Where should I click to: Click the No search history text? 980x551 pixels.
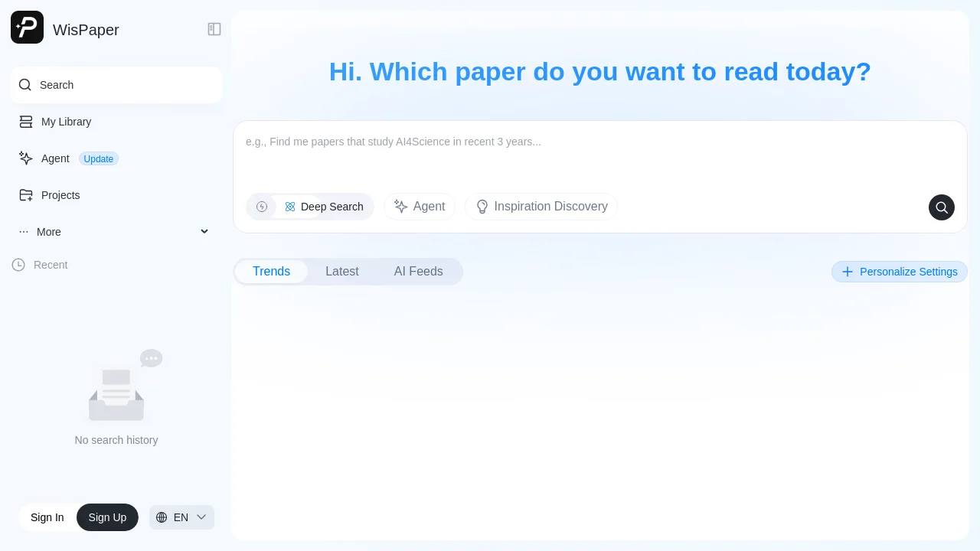116,440
